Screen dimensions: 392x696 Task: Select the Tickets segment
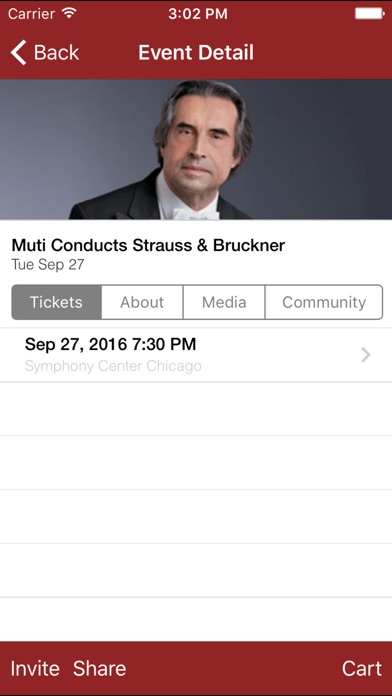pyautogui.click(x=56, y=302)
